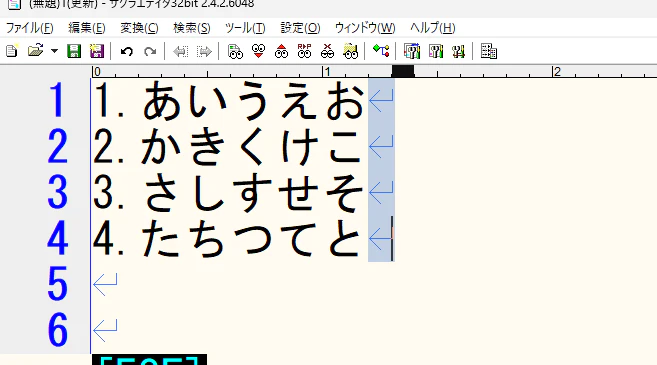Open the ツール(T) menu

[x=245, y=28]
